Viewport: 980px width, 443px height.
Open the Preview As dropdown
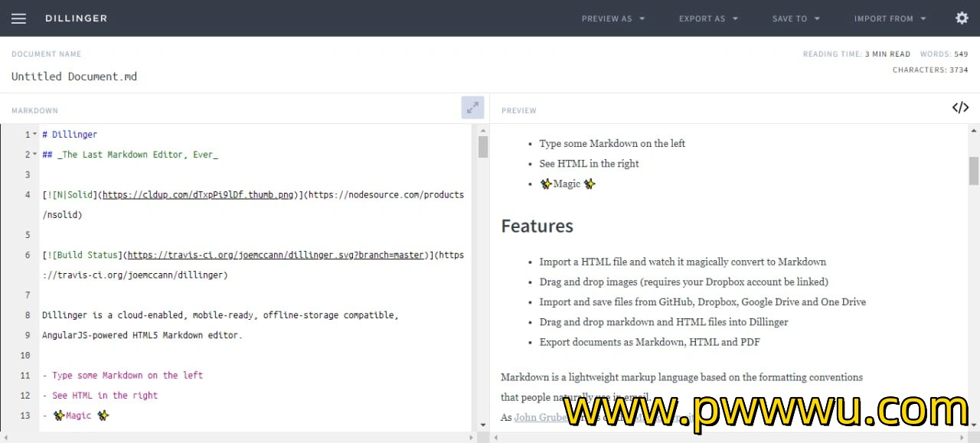click(x=613, y=18)
